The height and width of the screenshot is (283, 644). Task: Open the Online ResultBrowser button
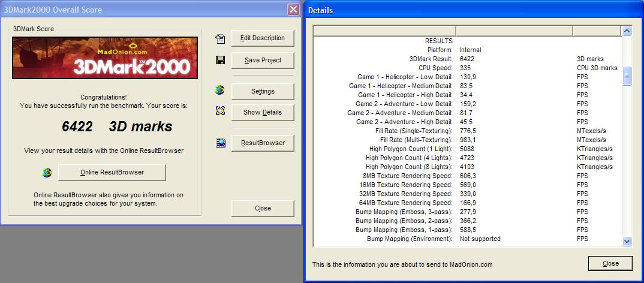click(x=112, y=173)
